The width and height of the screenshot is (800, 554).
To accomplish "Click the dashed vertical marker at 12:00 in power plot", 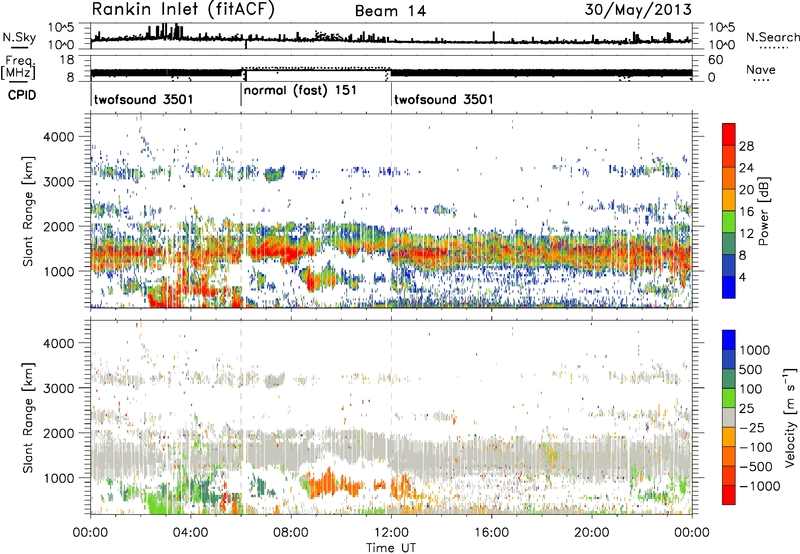I will 392,211.
